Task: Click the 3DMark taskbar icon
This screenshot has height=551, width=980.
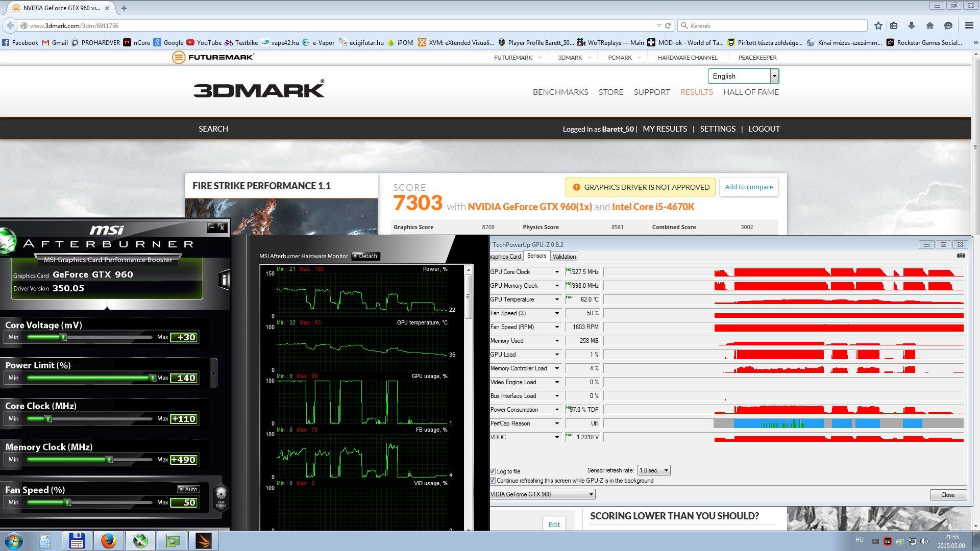Action: (203, 541)
